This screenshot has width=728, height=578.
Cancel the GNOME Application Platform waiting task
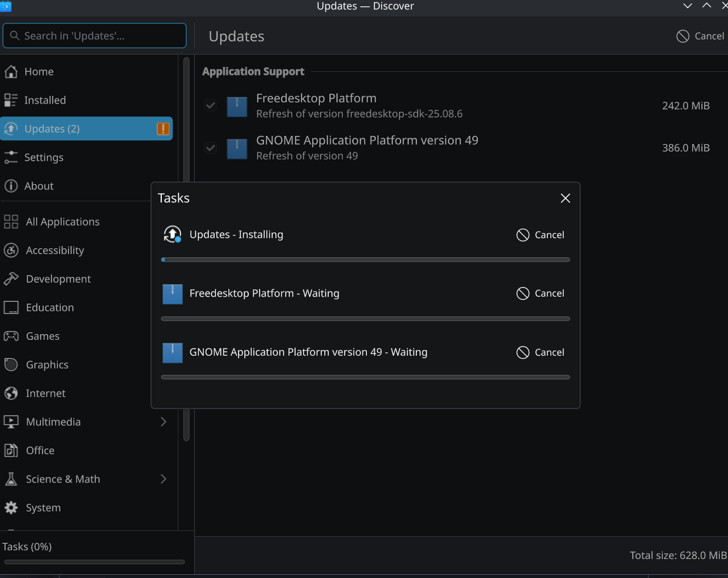(x=540, y=353)
